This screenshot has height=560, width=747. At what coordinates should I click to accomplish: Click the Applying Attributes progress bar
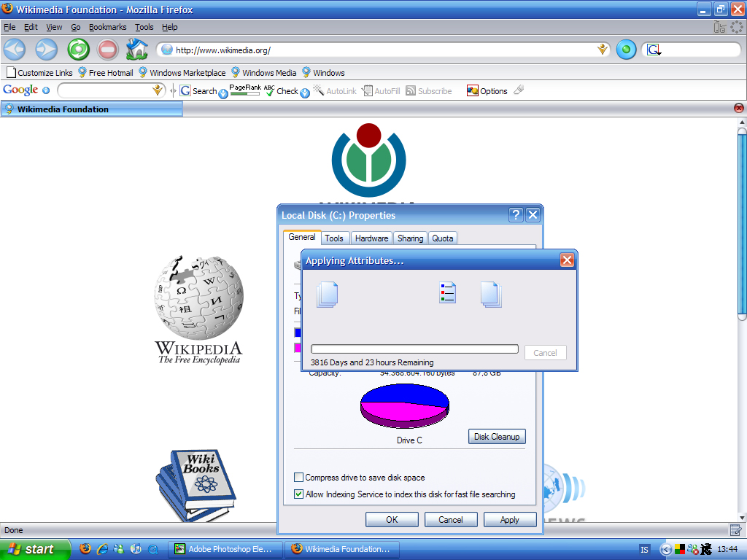(x=414, y=349)
